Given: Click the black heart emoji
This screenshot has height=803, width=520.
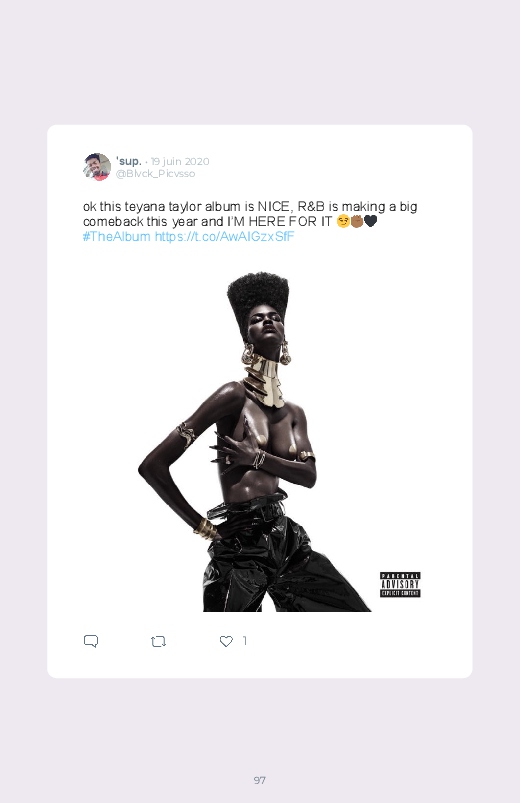Looking at the screenshot, I should click(x=370, y=222).
